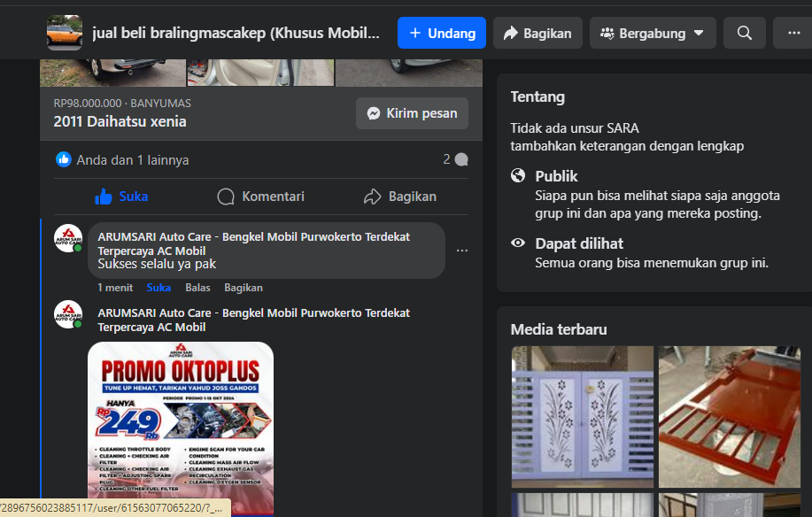This screenshot has height=517, width=812.
Task: Click ARUMSARI Auto Care name above promo image
Action: (x=254, y=320)
